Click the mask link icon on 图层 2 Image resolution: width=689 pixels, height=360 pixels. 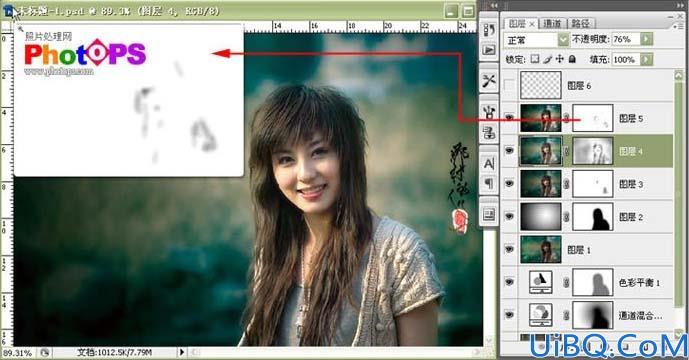click(x=567, y=216)
